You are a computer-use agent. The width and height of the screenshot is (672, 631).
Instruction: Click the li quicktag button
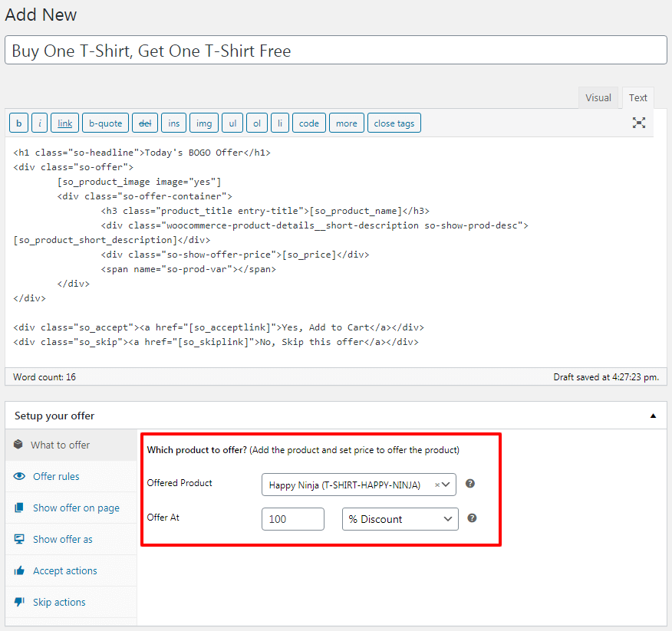[x=280, y=123]
